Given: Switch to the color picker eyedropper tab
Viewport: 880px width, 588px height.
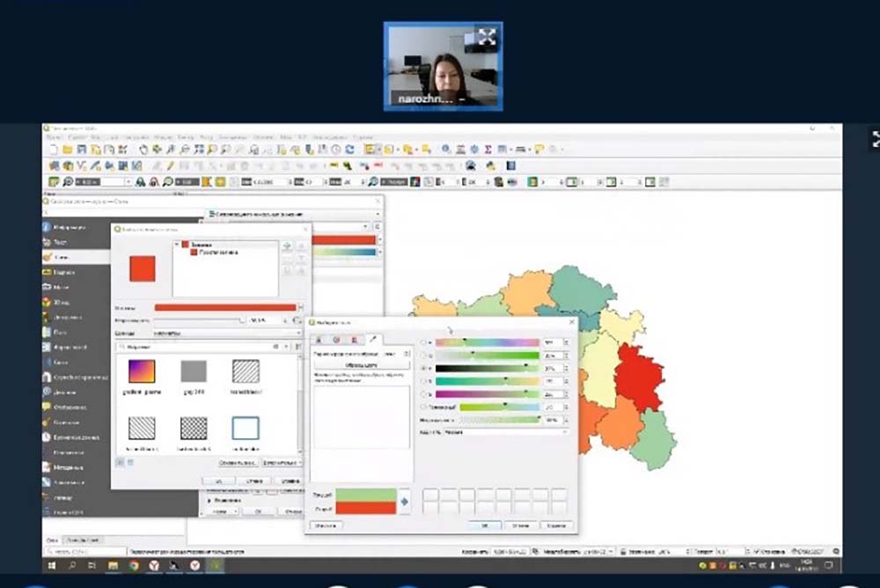Looking at the screenshot, I should coord(372,339).
